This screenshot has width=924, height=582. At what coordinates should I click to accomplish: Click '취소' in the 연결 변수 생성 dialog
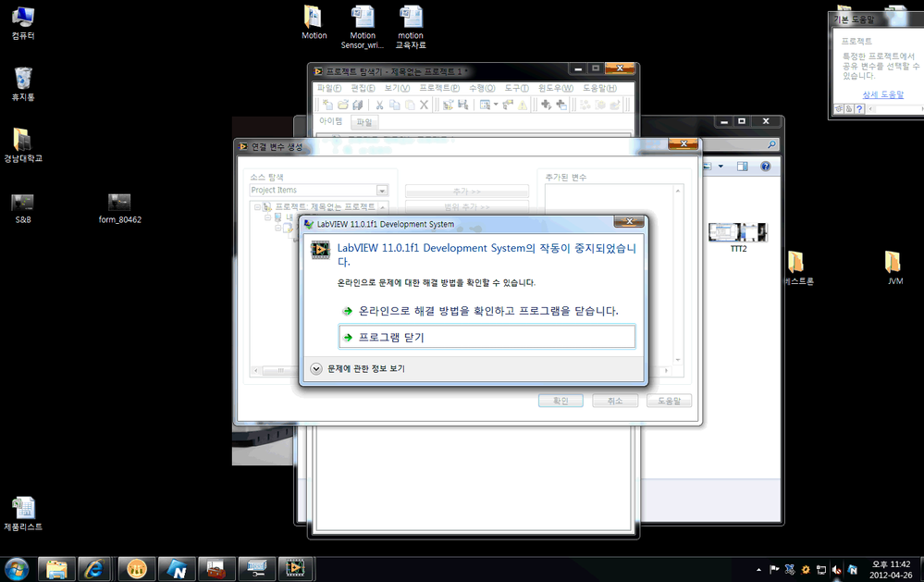click(615, 401)
